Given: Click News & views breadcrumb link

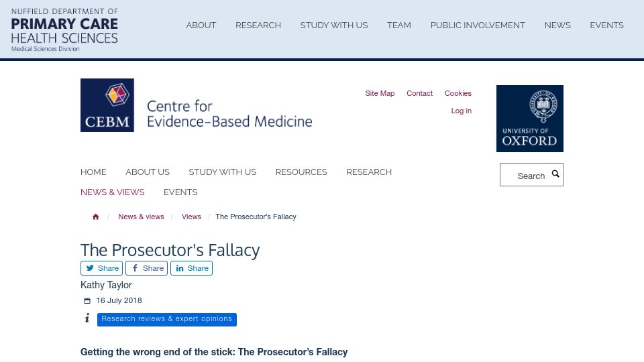Looking at the screenshot, I should click(141, 217).
